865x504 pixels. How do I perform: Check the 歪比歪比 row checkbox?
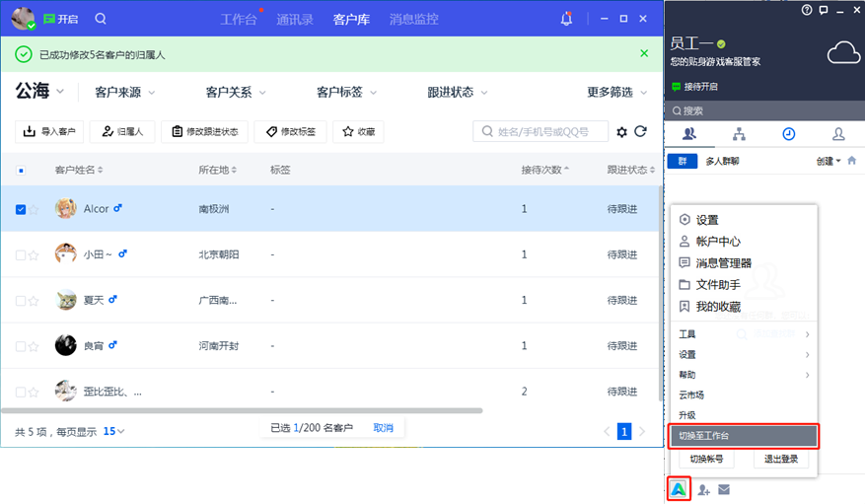[21, 393]
